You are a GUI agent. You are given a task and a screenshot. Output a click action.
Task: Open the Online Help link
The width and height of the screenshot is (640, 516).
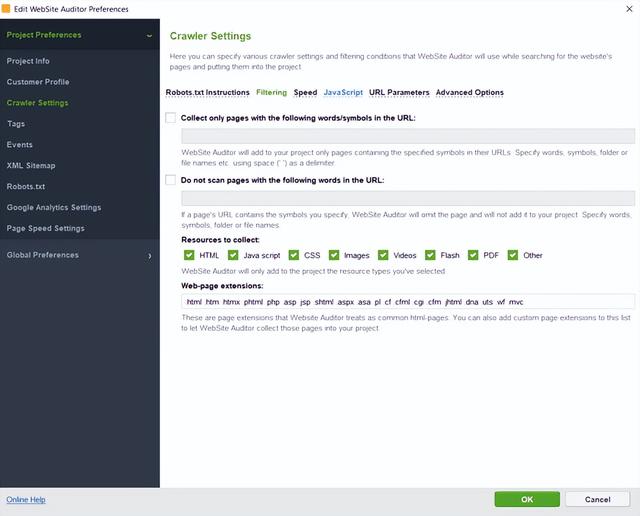26,500
